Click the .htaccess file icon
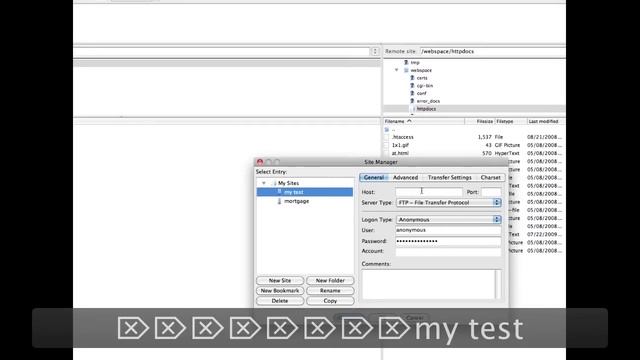The height and width of the screenshot is (360, 640). click(x=387, y=137)
